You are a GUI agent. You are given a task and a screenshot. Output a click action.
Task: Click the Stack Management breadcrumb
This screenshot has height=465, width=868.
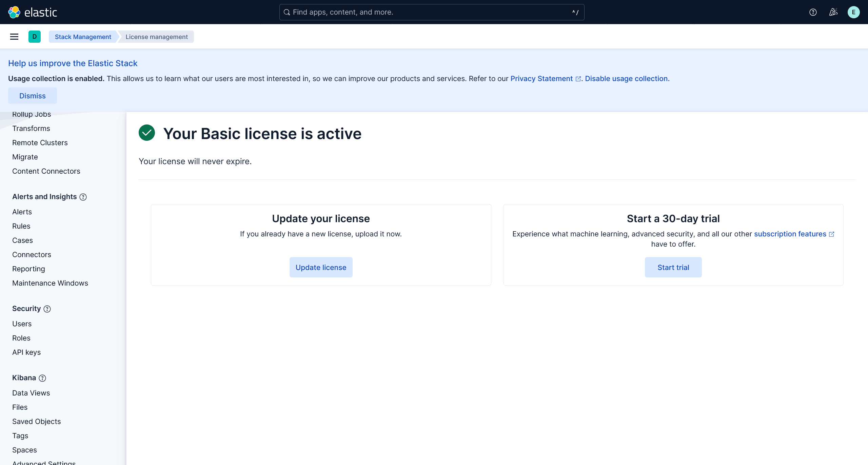(x=83, y=37)
